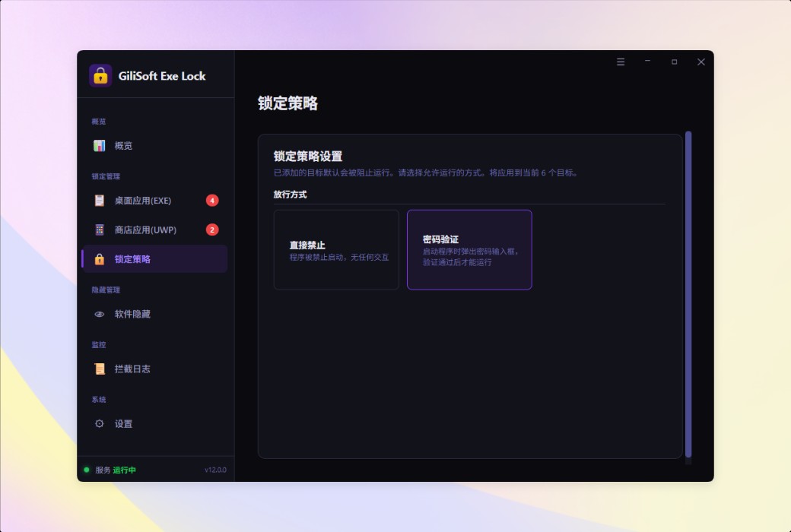Viewport: 791px width, 532px height.
Task: Click the 锁定策略 lock icon
Action: click(x=100, y=259)
